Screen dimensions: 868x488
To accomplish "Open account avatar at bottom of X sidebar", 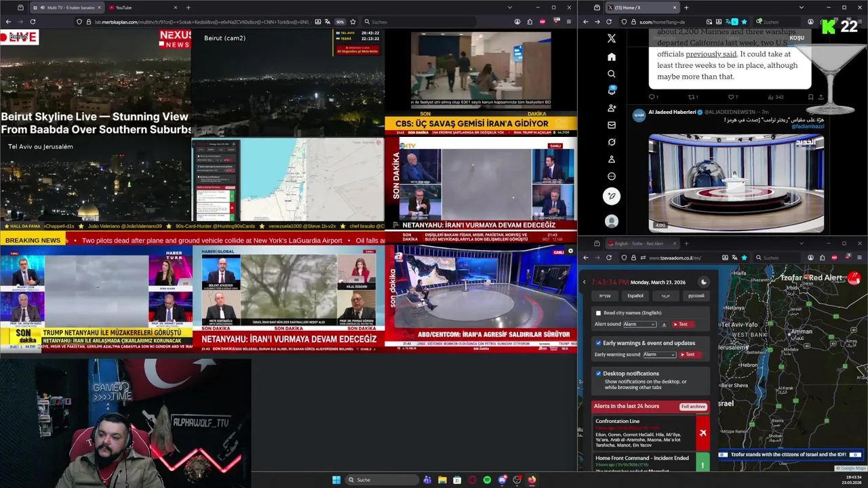I will click(x=612, y=221).
